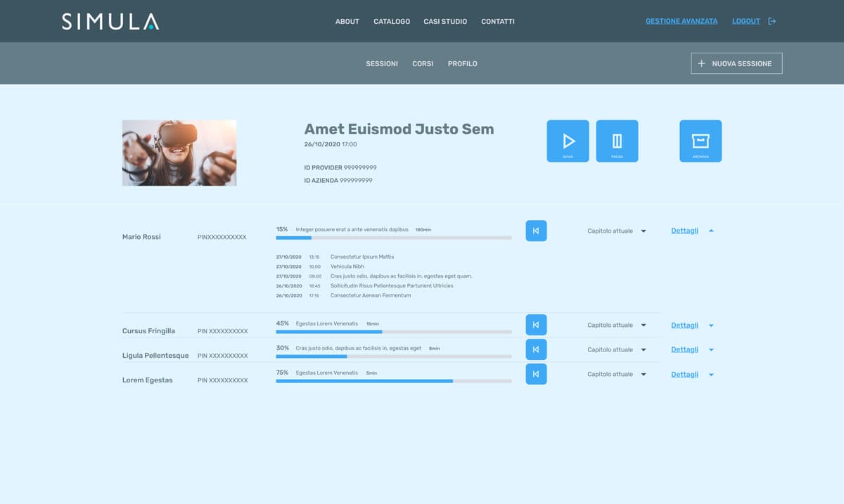844x504 pixels.
Task: Click the logout arrow icon
Action: [772, 21]
